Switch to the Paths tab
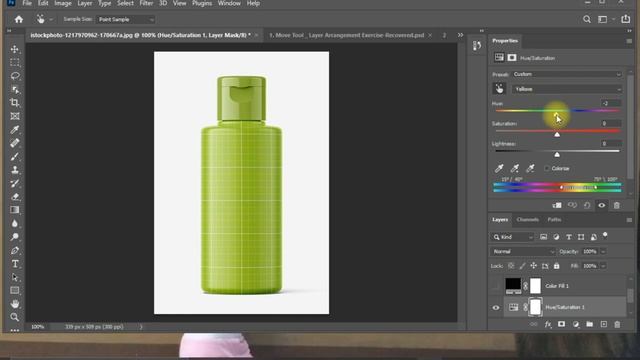640x360 pixels. 554,220
